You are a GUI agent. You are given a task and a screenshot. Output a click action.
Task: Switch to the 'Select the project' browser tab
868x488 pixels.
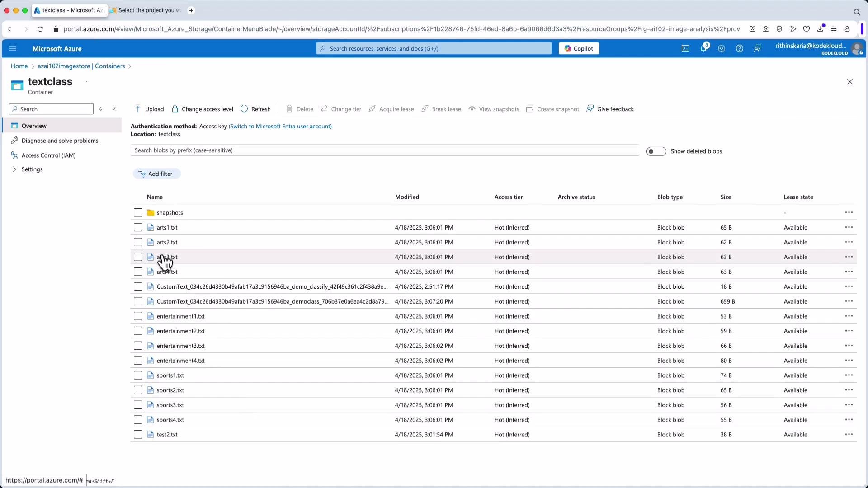point(146,10)
